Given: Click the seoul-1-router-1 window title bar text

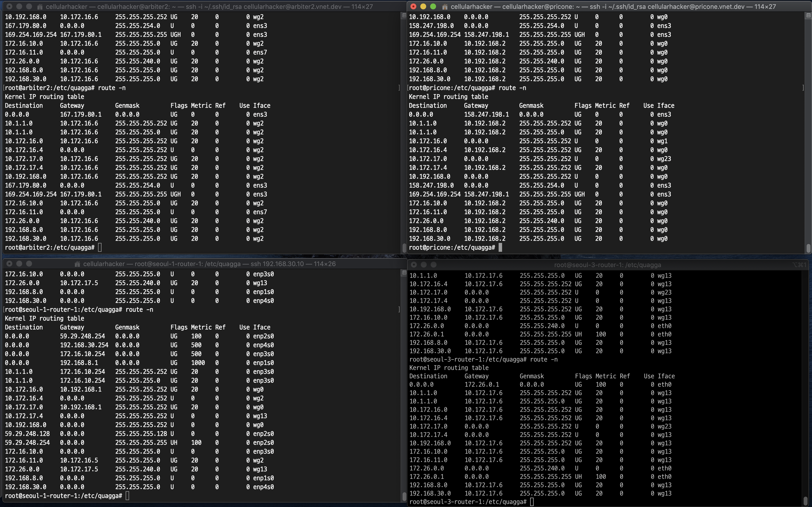Looking at the screenshot, I should [209, 264].
